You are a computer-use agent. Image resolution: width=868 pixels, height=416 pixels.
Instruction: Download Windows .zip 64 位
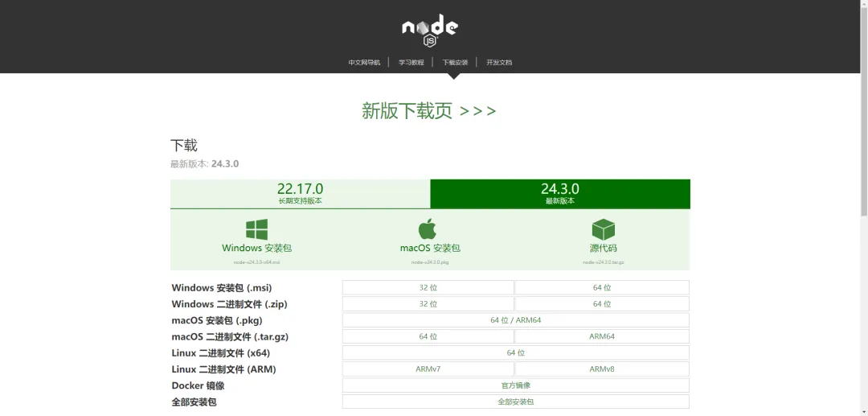click(x=602, y=303)
